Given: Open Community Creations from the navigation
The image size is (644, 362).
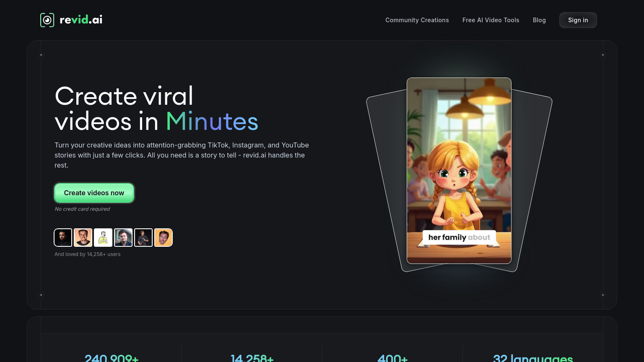Looking at the screenshot, I should (x=417, y=20).
